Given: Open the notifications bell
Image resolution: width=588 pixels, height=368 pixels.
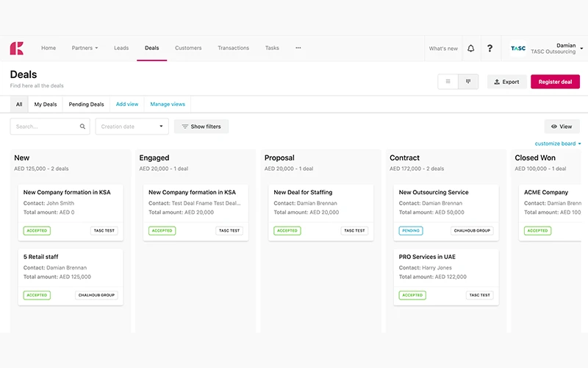Looking at the screenshot, I should click(471, 49).
